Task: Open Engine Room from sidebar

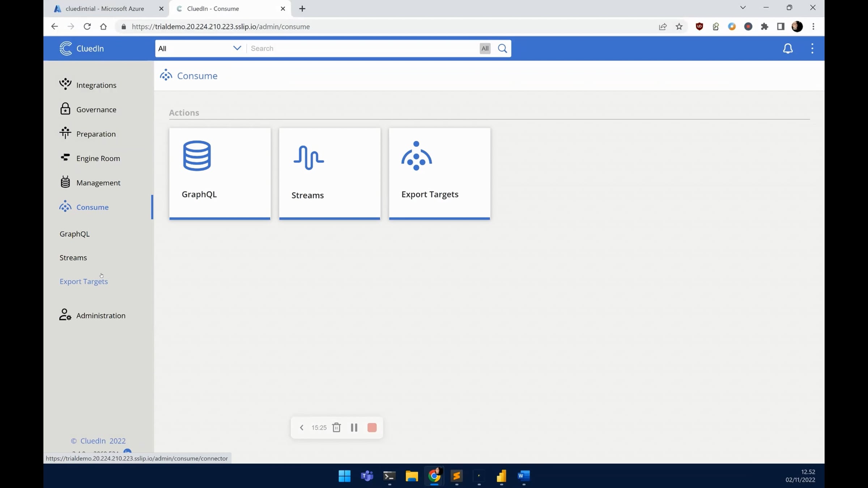Action: [98, 158]
